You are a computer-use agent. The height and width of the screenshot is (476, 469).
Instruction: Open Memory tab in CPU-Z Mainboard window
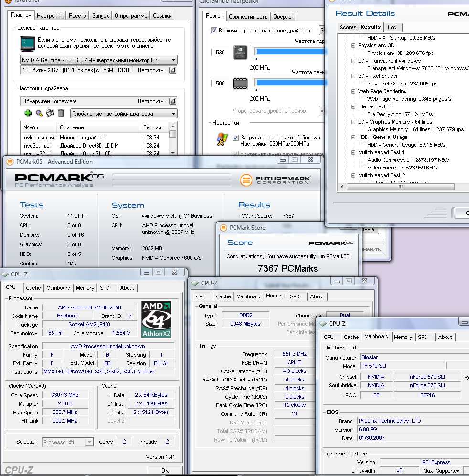[x=403, y=337]
